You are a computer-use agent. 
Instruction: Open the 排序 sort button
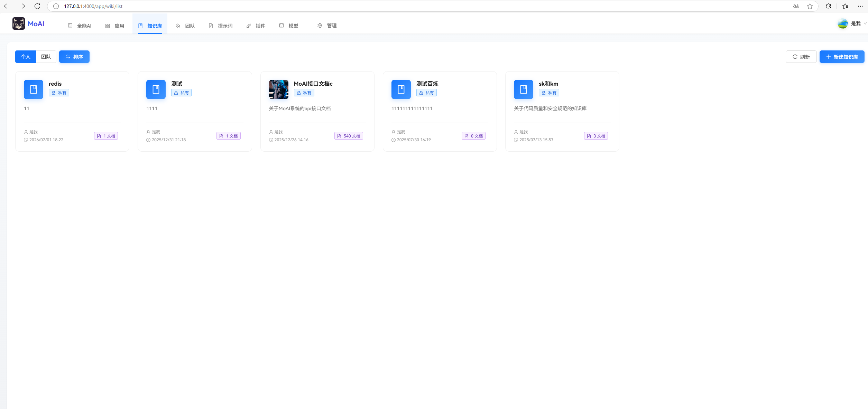[x=74, y=57]
